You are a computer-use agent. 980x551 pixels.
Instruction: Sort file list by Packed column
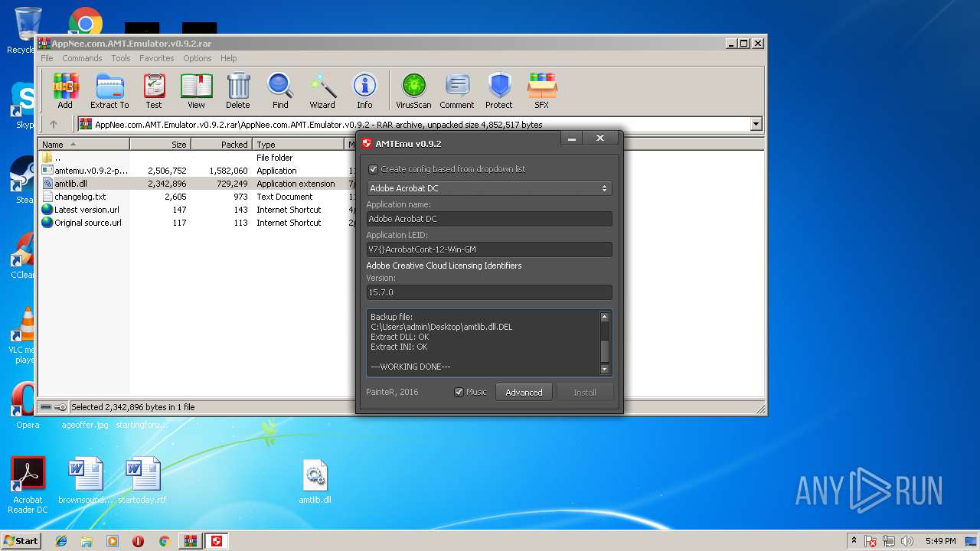[221, 144]
